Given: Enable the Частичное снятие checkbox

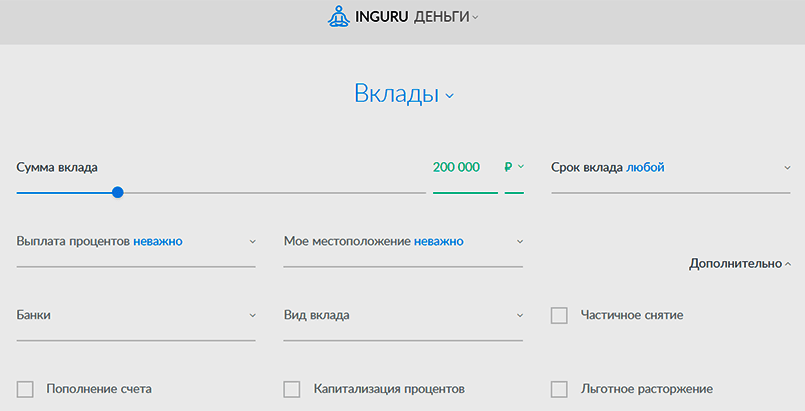Looking at the screenshot, I should click(x=560, y=316).
